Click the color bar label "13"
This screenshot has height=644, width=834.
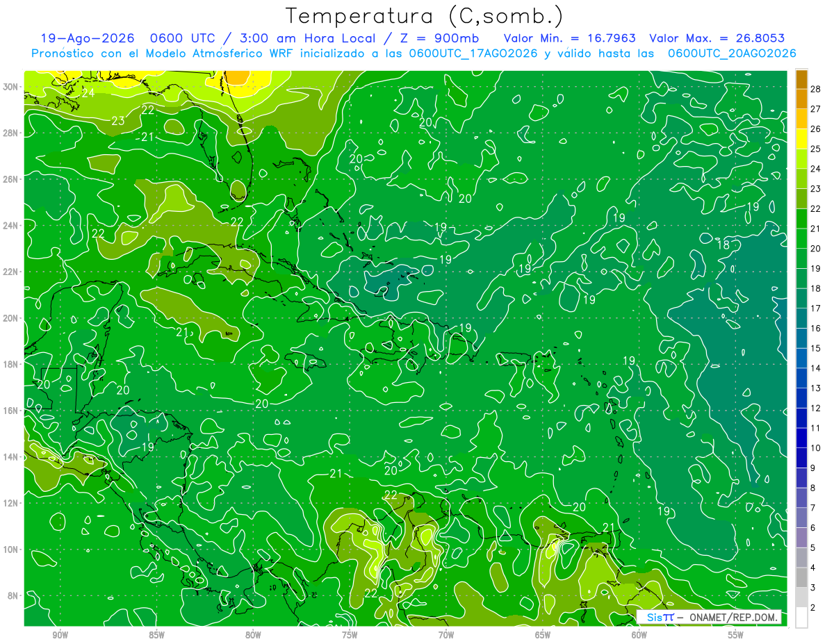816,388
